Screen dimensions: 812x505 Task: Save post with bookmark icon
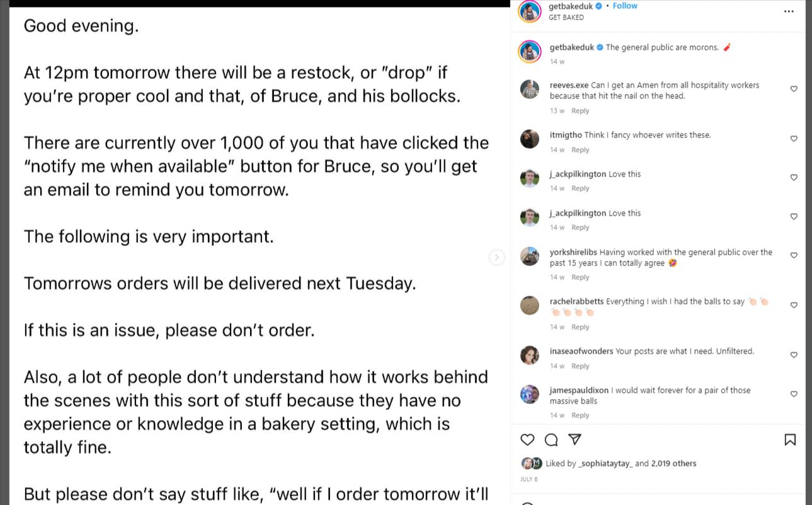point(790,439)
